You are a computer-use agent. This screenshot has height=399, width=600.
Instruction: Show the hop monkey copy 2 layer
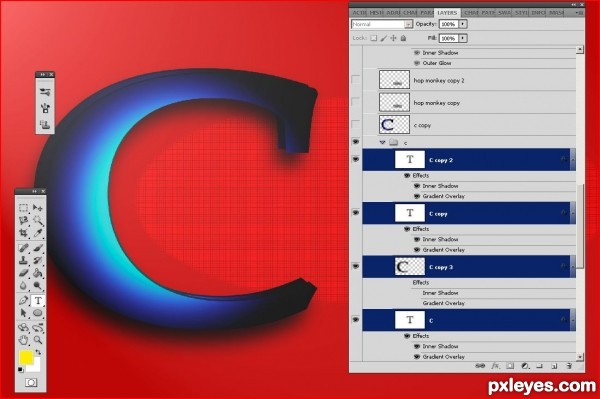tap(356, 80)
